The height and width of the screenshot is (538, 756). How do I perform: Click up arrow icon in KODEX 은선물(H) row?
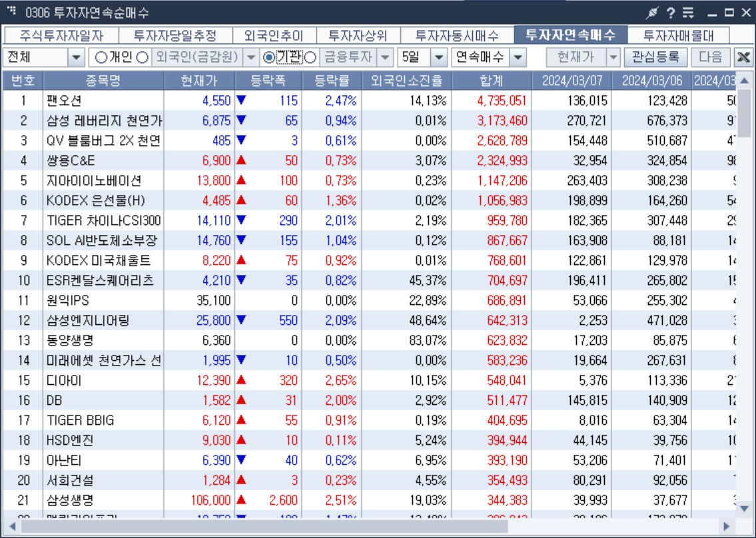pos(242,200)
